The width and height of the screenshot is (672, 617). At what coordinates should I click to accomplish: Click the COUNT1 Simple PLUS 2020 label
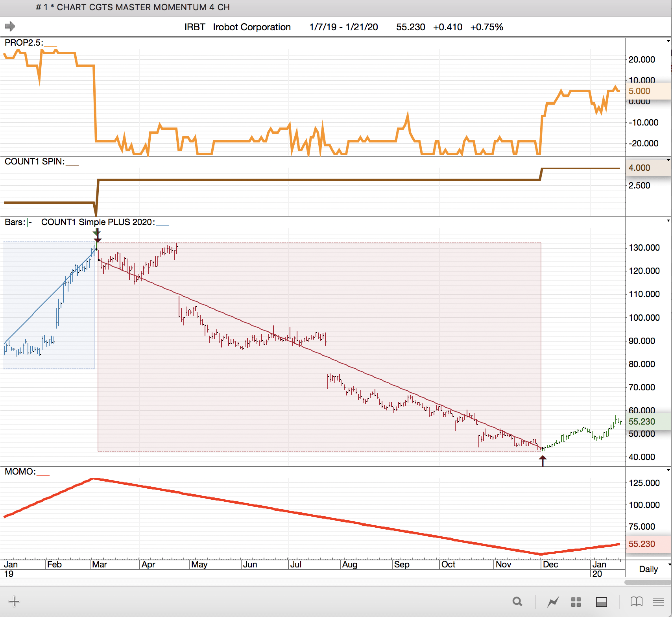(98, 222)
